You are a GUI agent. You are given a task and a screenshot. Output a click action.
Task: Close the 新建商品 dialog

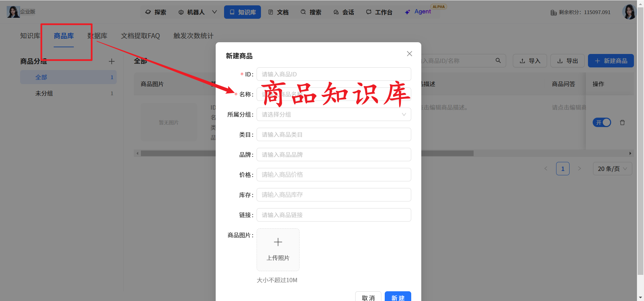coord(409,54)
